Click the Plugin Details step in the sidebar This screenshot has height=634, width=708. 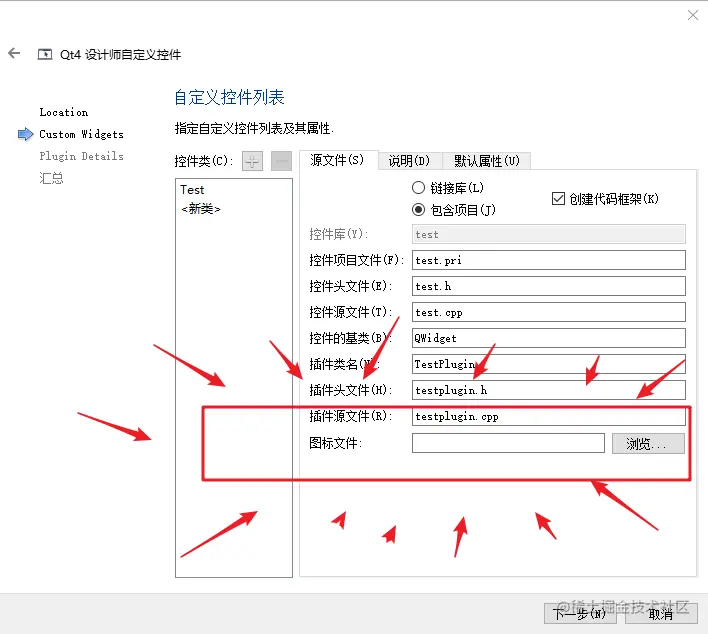pyautogui.click(x=81, y=156)
